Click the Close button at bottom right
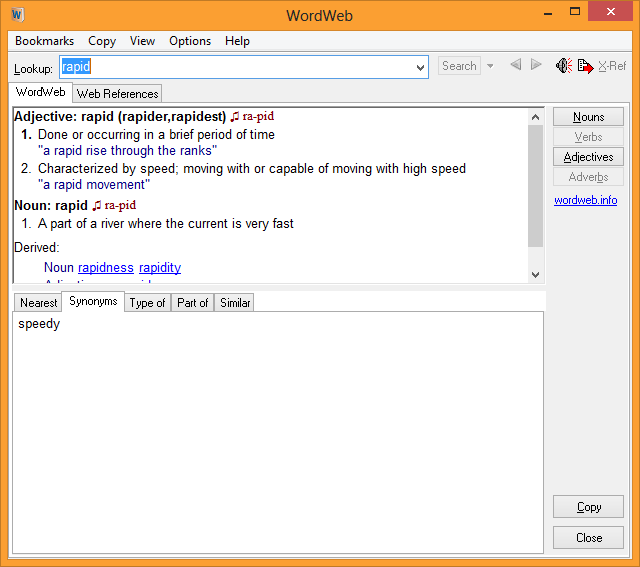Screen dimensions: 640x567 pyautogui.click(x=588, y=538)
